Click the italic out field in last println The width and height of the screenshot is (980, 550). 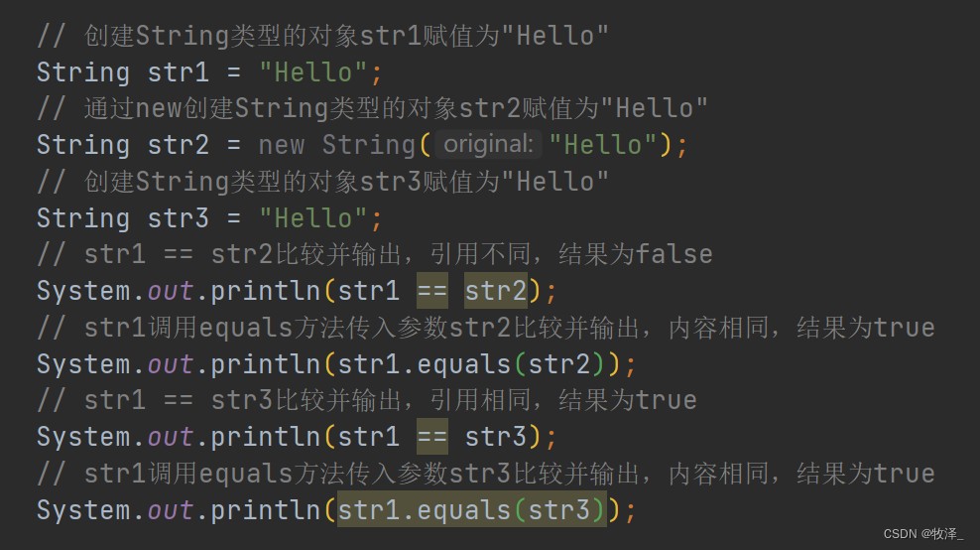pos(171,510)
